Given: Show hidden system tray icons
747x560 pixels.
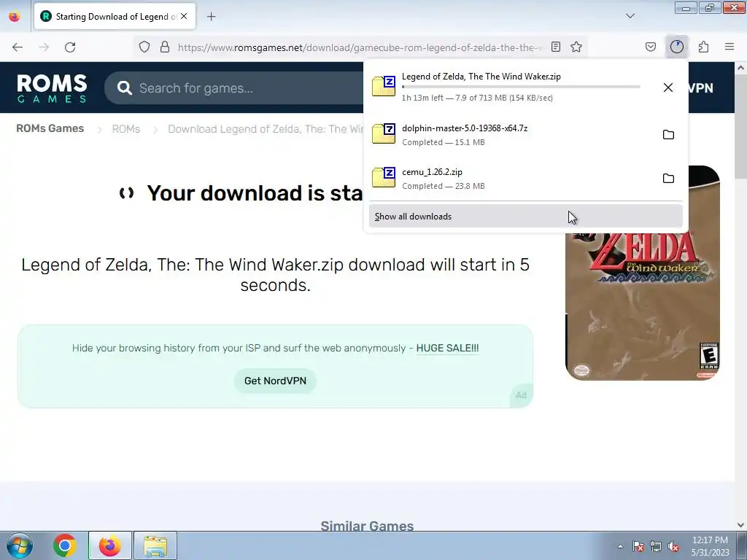Looking at the screenshot, I should [620, 546].
